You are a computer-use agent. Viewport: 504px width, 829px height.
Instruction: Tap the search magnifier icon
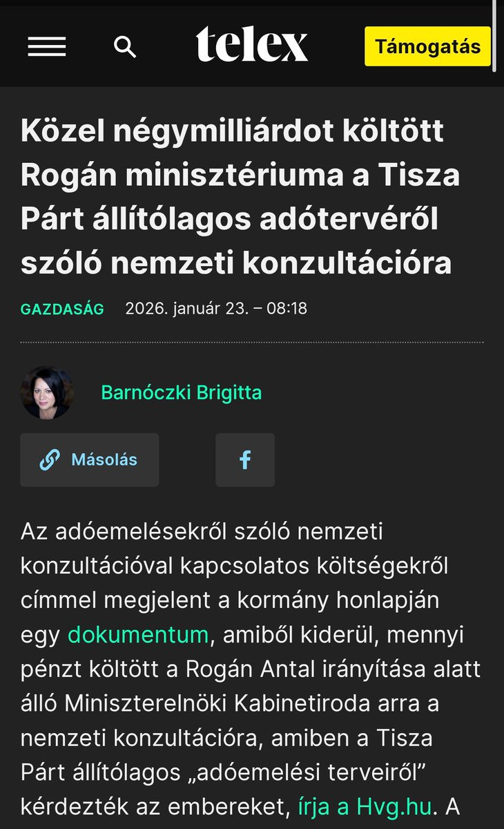(x=125, y=47)
